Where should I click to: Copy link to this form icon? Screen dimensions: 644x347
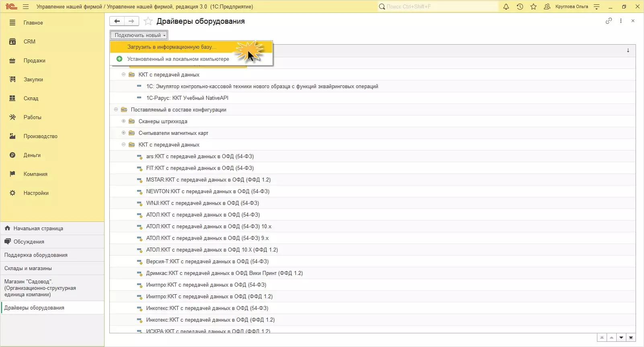tap(609, 21)
